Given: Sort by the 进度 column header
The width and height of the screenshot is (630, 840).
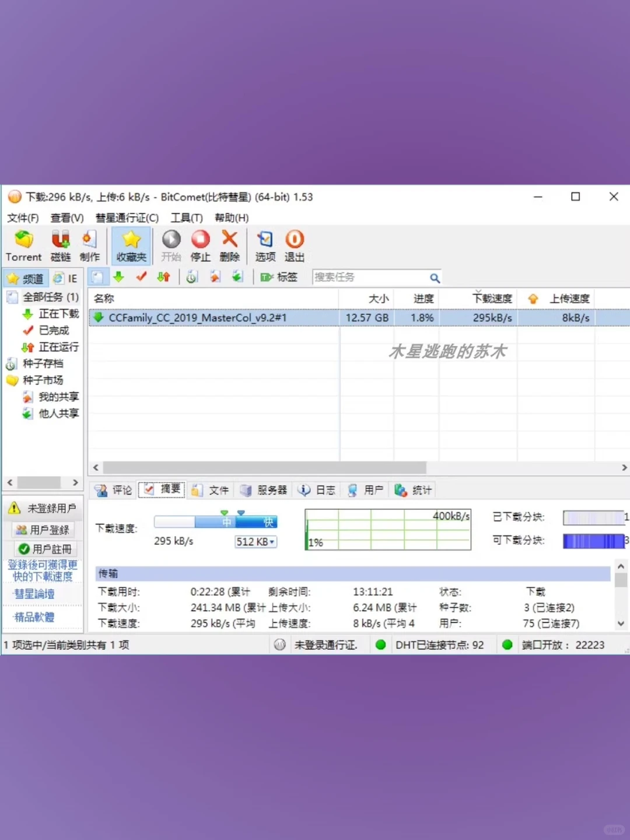Looking at the screenshot, I should pos(416,298).
